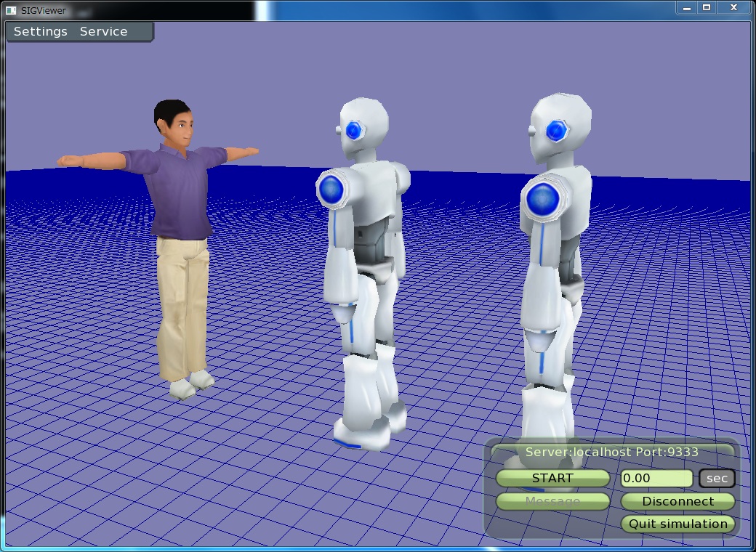
Task: Click the grayed-out Message button
Action: point(552,501)
